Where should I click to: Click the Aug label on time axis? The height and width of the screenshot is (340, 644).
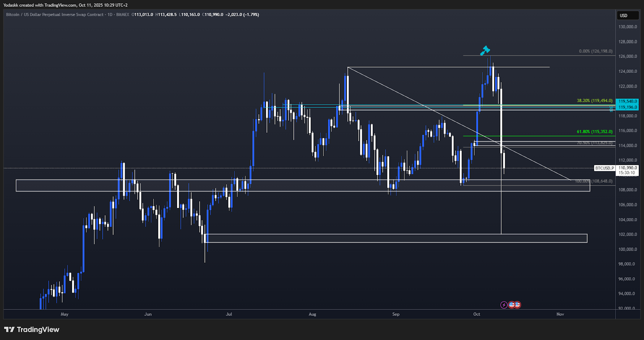[312, 314]
